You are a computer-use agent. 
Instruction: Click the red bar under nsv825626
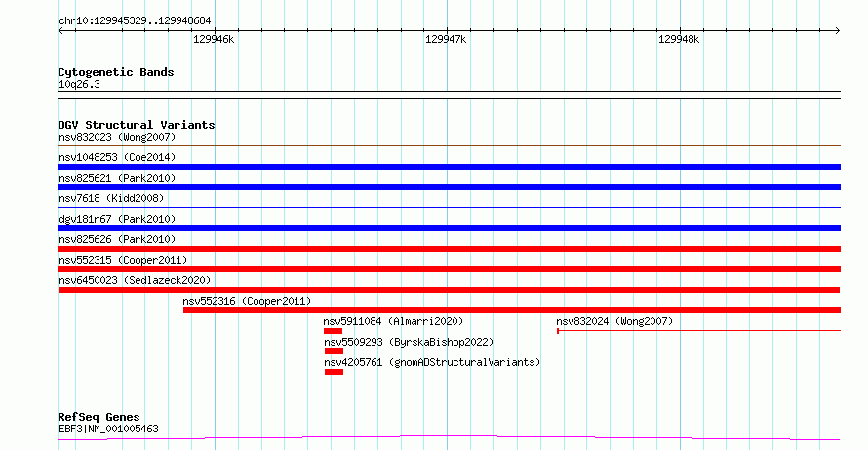pyautogui.click(x=449, y=249)
